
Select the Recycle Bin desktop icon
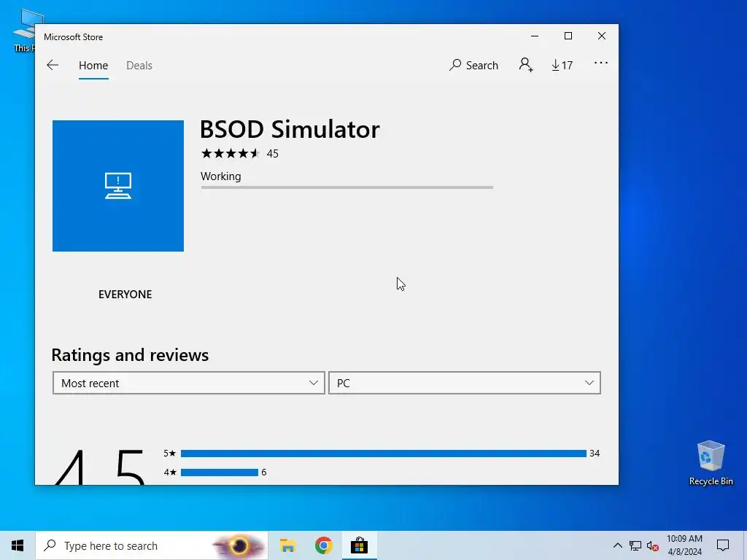711,463
